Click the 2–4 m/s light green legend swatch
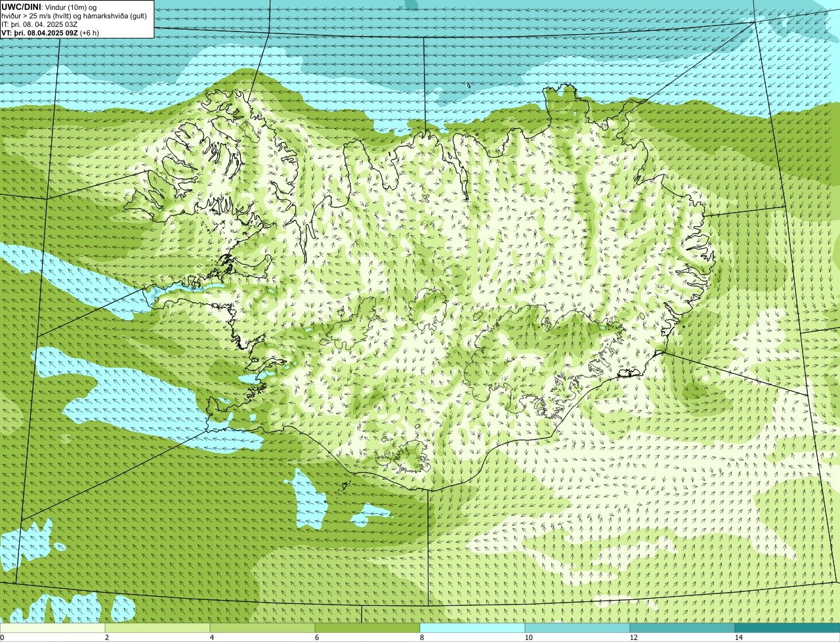The width and height of the screenshot is (840, 642). point(157,628)
